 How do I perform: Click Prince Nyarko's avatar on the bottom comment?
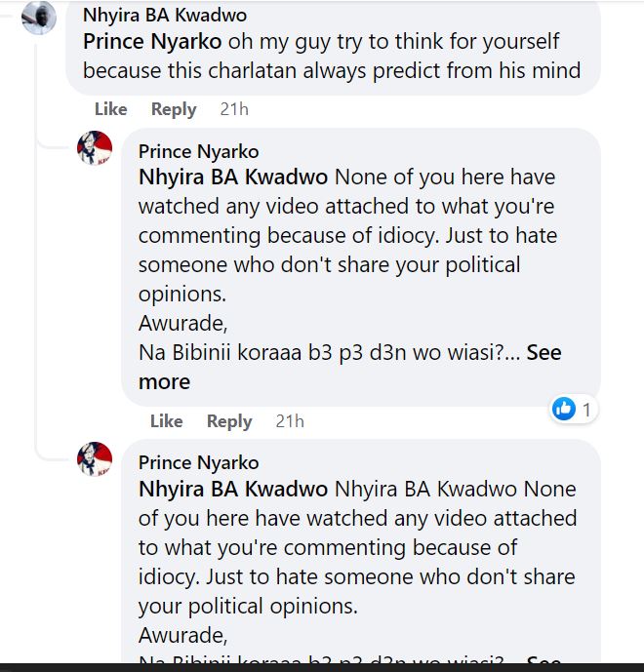click(95, 459)
